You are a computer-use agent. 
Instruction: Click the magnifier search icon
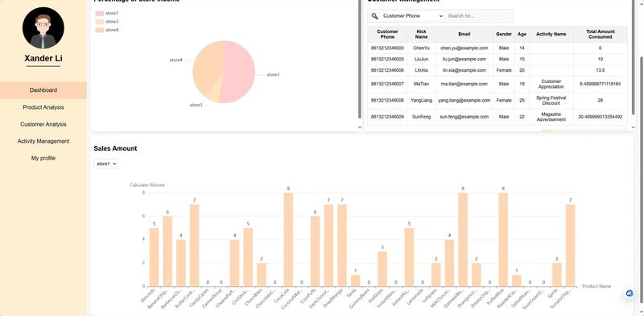click(x=374, y=16)
